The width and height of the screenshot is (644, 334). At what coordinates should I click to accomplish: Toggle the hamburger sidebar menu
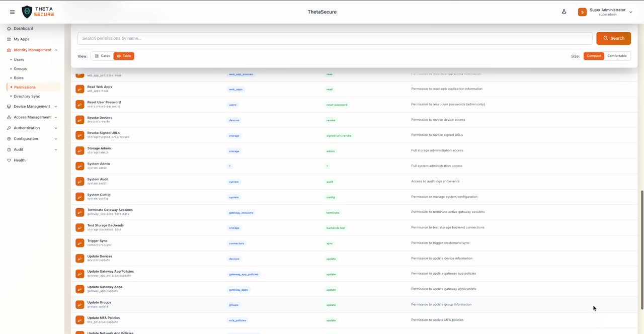[x=13, y=12]
